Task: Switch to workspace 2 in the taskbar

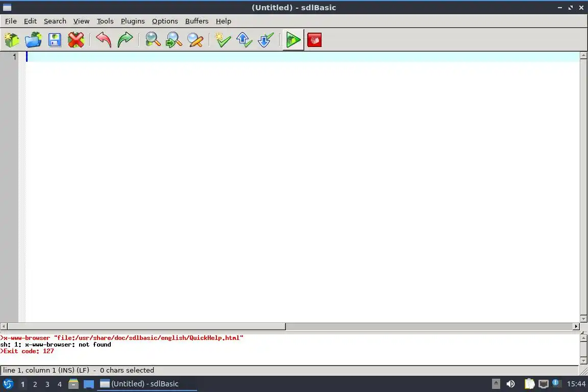Action: (35, 384)
